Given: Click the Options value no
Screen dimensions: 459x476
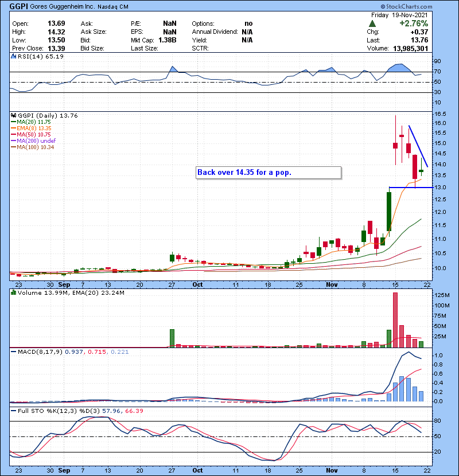Looking at the screenshot, I should 248,24.
